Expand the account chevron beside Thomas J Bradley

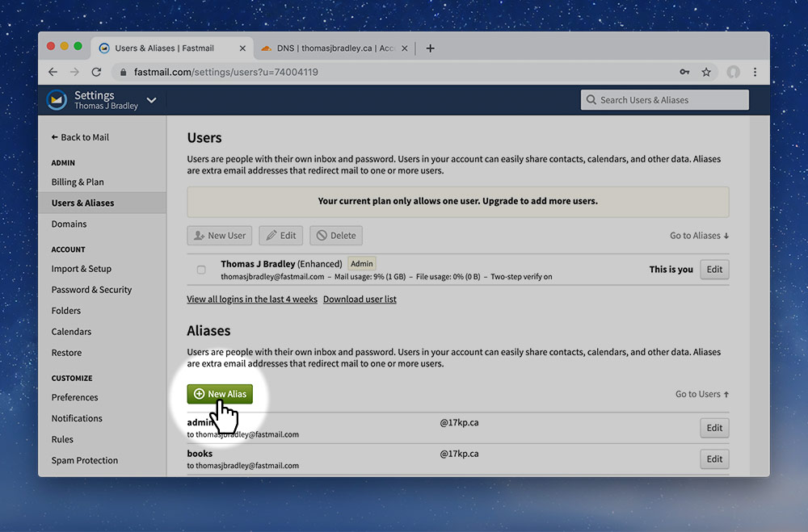151,99
